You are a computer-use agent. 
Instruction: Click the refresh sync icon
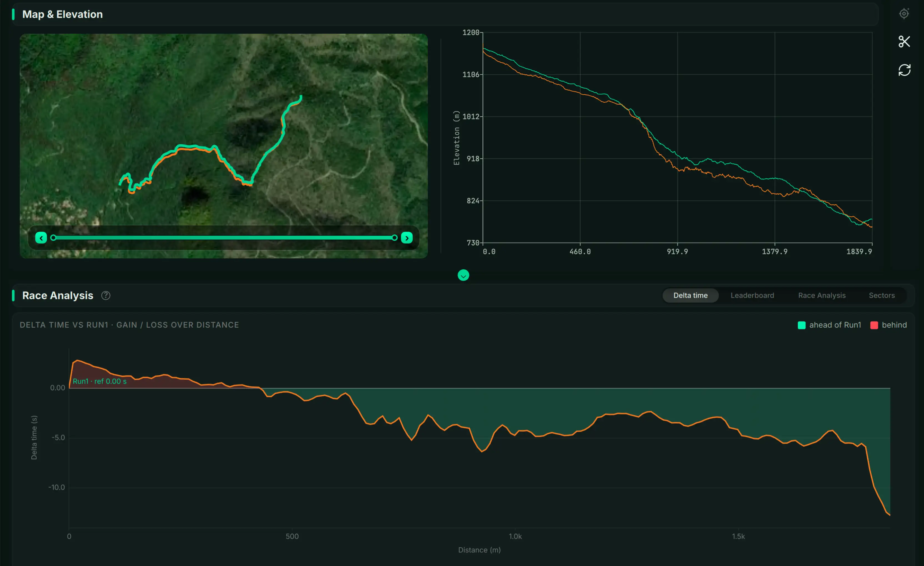tap(904, 70)
